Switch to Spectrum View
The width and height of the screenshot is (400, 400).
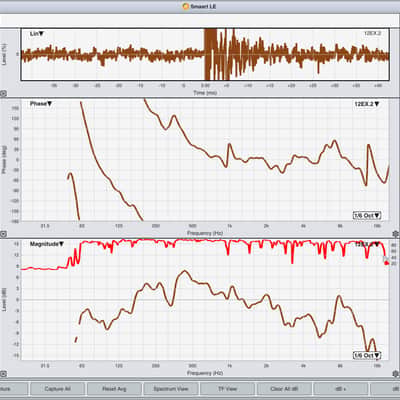(171, 389)
